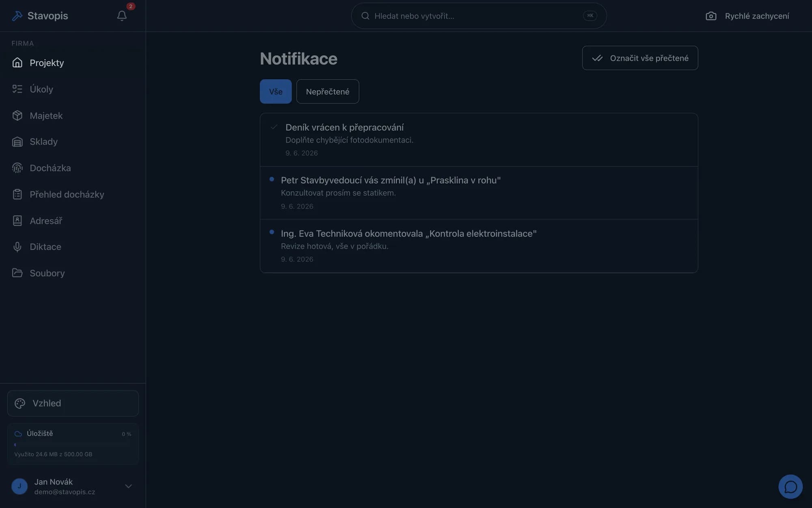Screen dimensions: 812x508
Task: Click the Stavopis logo icon
Action: [x=17, y=16]
